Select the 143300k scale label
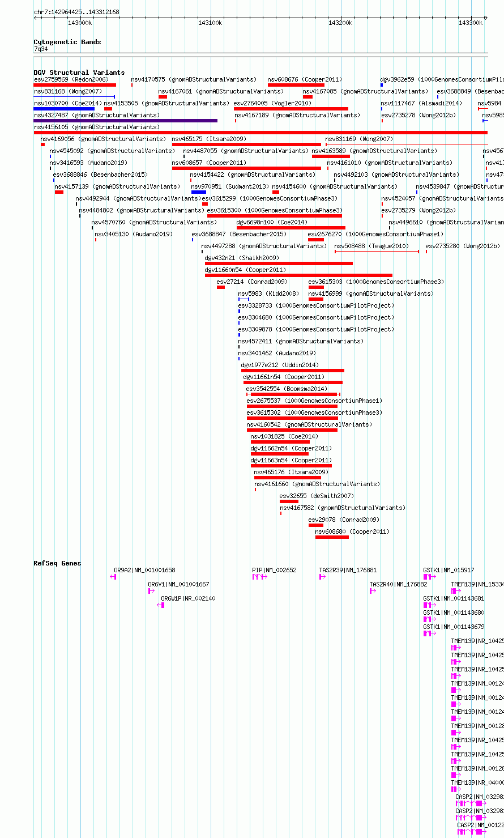504x838 pixels. point(471,23)
